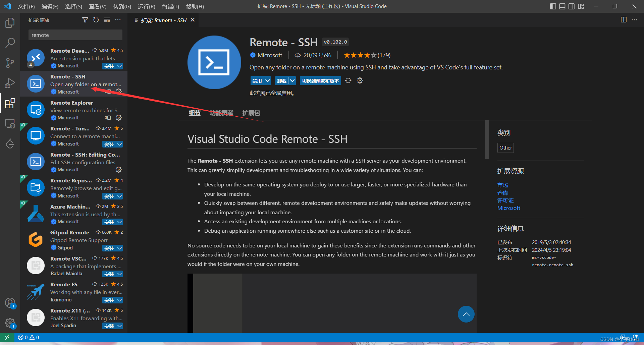Image resolution: width=644 pixels, height=345 pixels.
Task: Click the auto-update sync icon for Remote - SSH
Action: (348, 80)
